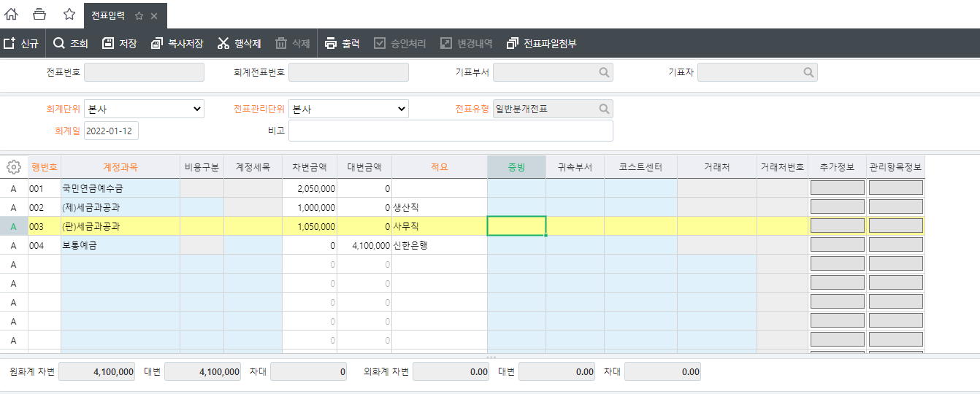Click the 관리항목정보 button in row 001
Image resolution: width=980 pixels, height=394 pixels.
pos(896,188)
